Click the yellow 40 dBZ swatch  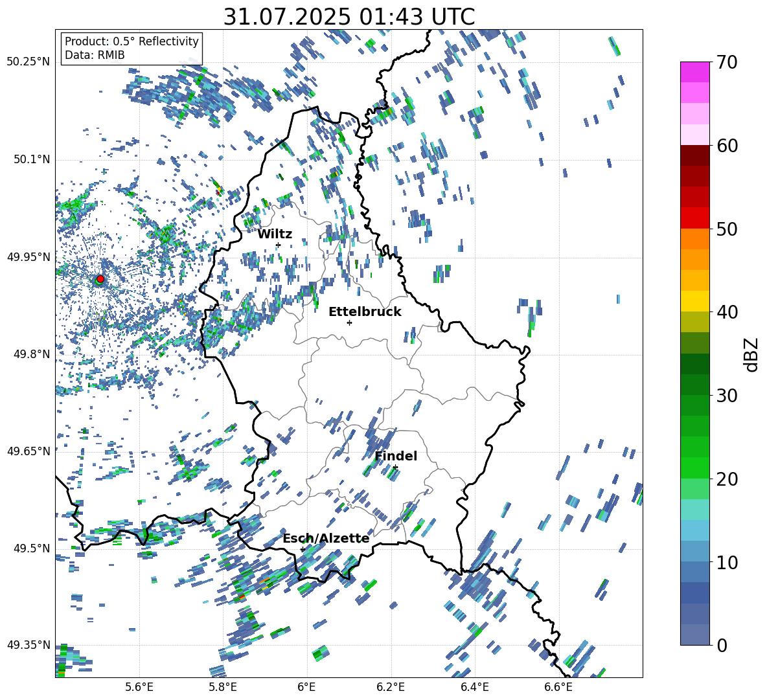(694, 301)
